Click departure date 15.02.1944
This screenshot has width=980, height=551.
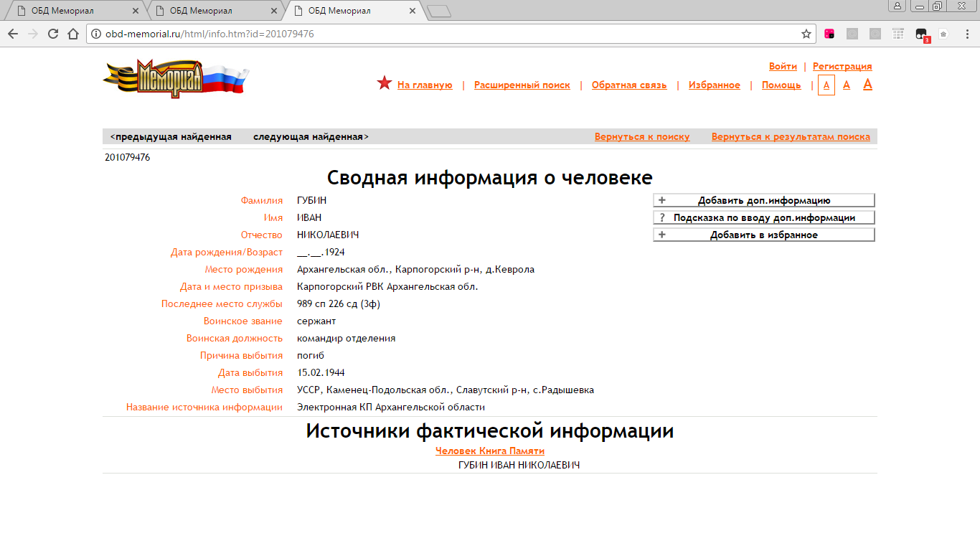(321, 372)
